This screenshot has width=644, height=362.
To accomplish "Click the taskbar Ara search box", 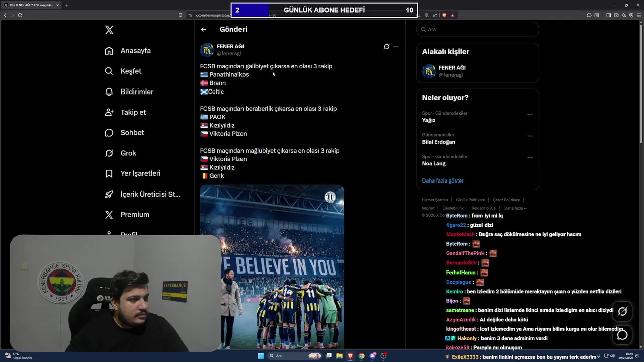I will coord(294,356).
